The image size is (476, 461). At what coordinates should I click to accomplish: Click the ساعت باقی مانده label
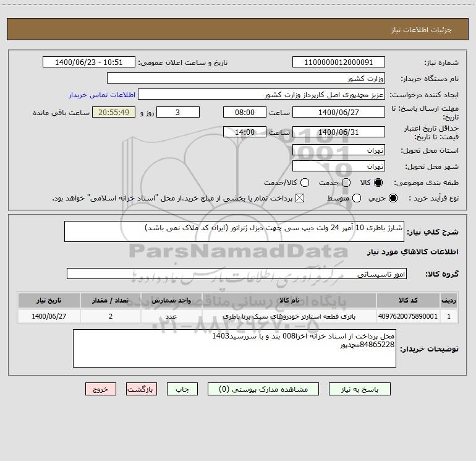coord(61,113)
